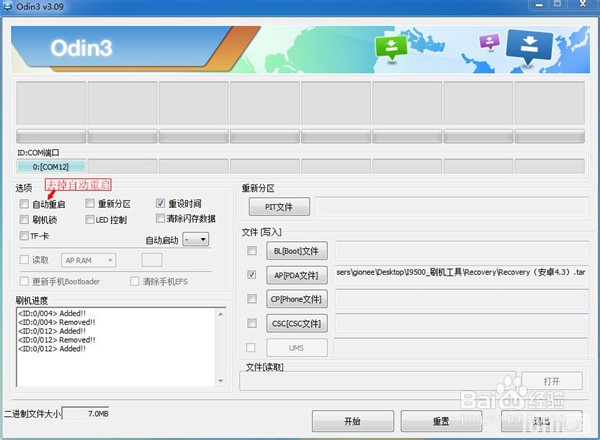The height and width of the screenshot is (440, 600).
Task: Check the 清除闪存数据 option
Action: pyautogui.click(x=160, y=218)
